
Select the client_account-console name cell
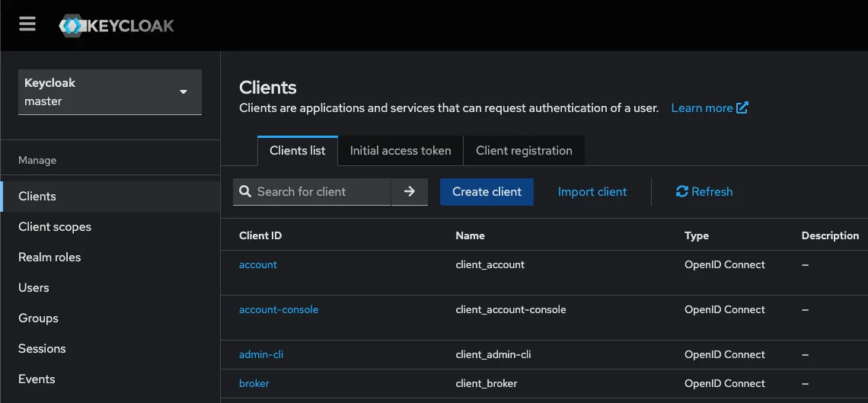(511, 309)
